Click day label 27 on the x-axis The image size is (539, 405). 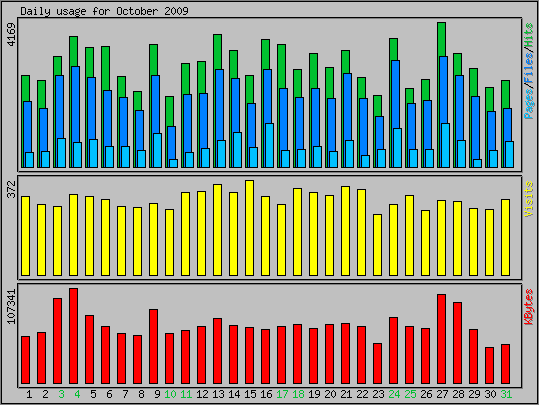coord(442,394)
